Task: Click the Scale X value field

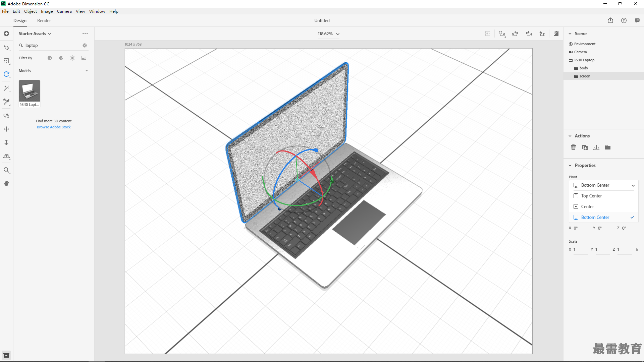Action: pos(580,250)
